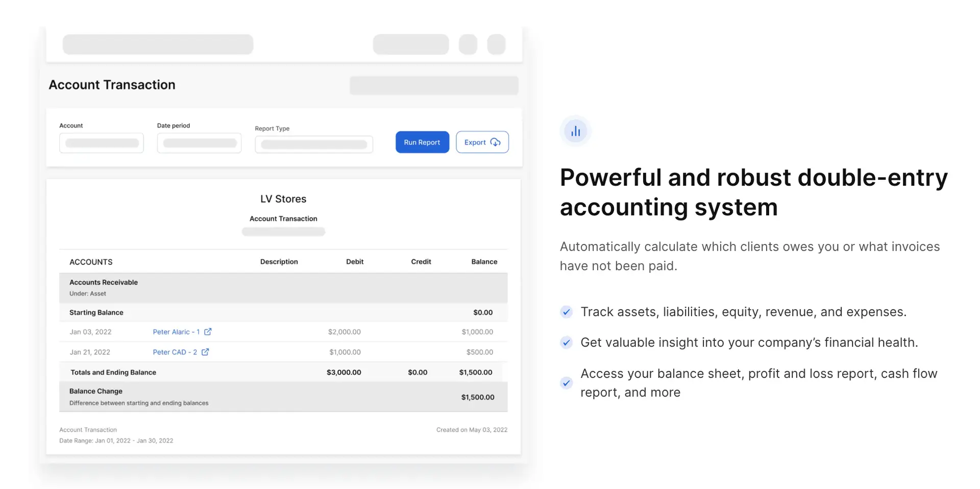Click the checkmark beside track assets item

coord(567,311)
